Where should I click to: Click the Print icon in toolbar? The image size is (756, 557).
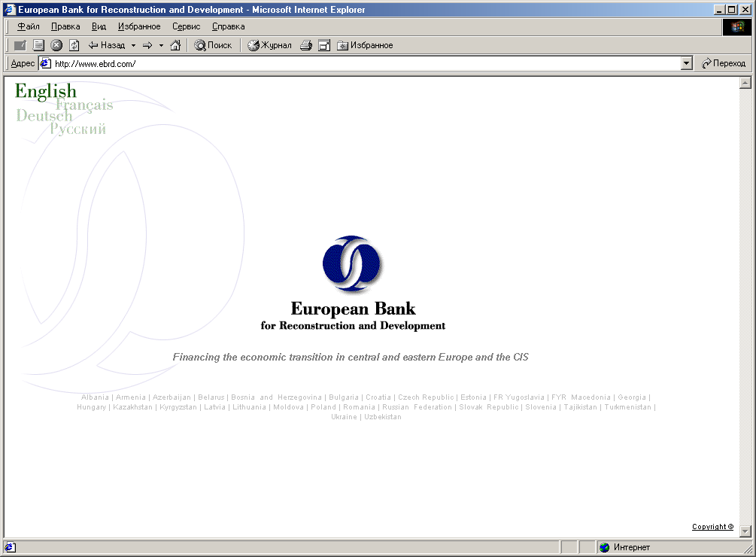pyautogui.click(x=306, y=45)
